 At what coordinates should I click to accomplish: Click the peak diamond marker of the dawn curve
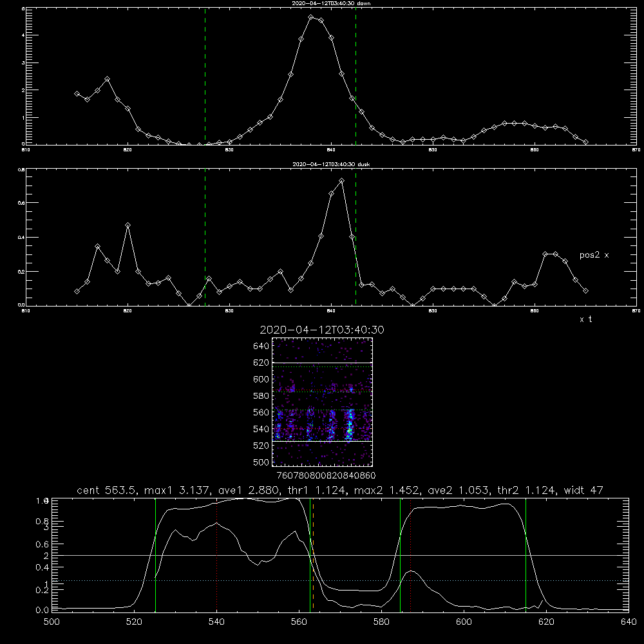pos(311,17)
